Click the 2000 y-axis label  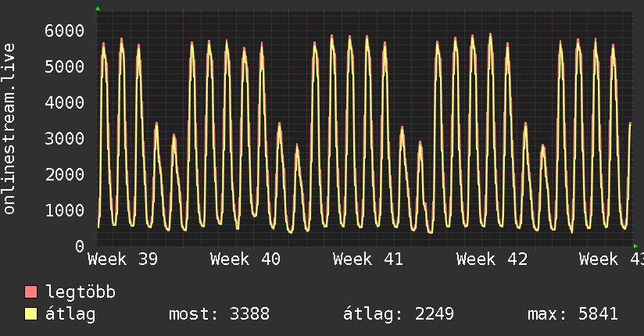(65, 174)
